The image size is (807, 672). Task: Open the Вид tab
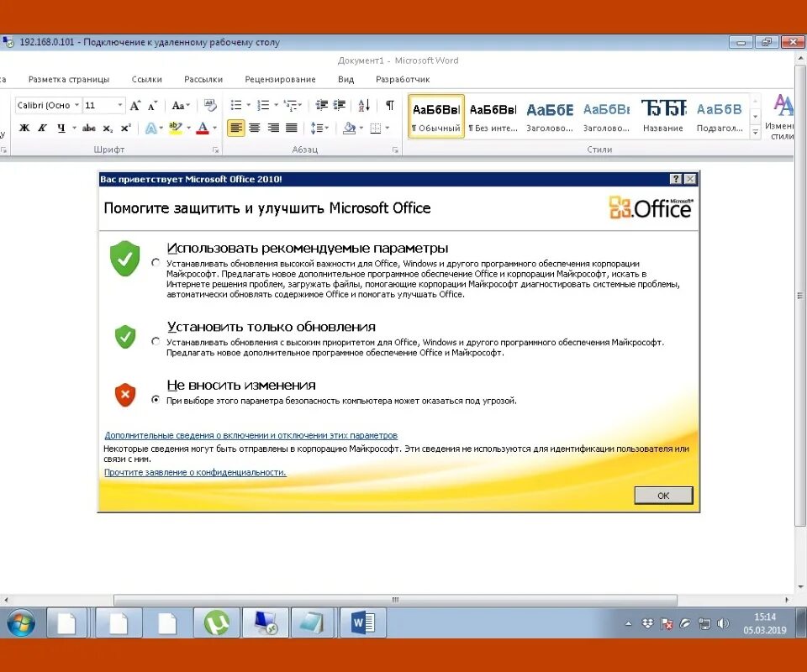point(345,79)
